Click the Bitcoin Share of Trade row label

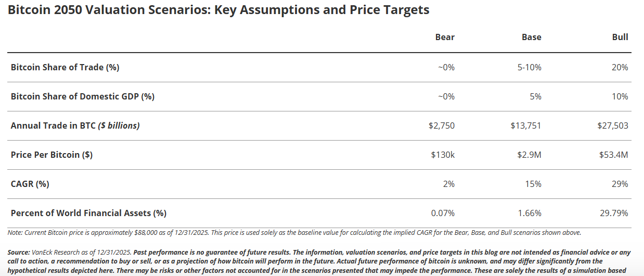point(65,67)
